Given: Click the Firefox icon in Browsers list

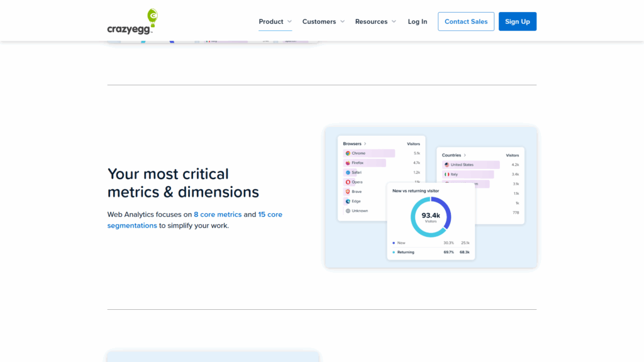Looking at the screenshot, I should pos(348,163).
